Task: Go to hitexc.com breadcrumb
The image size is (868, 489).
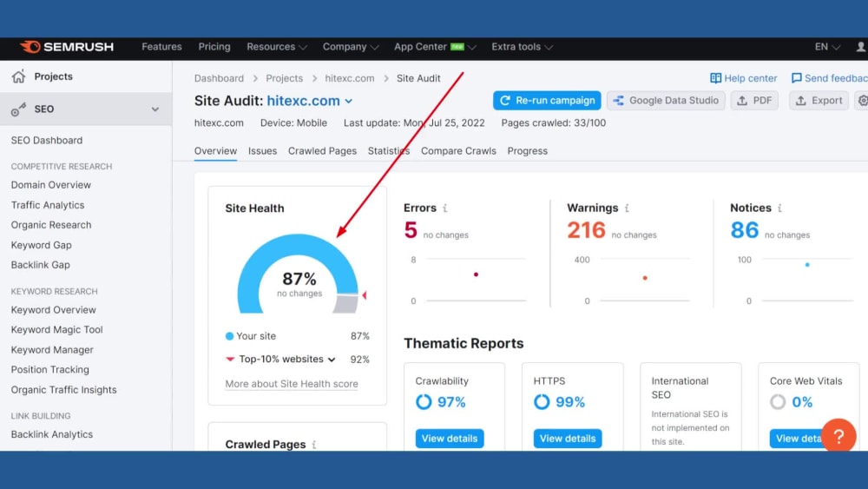Action: (349, 79)
